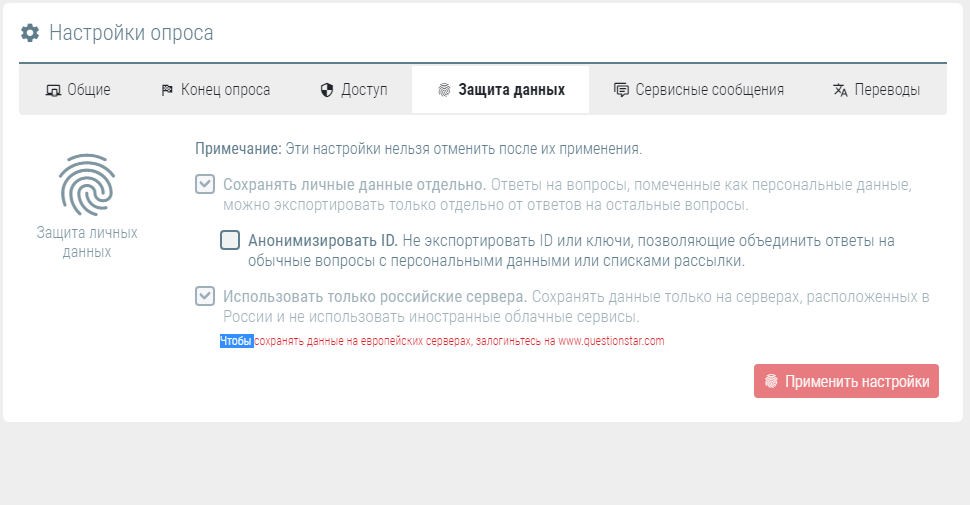The height and width of the screenshot is (505, 970).
Task: Click the message icon on Сервисные сообщения tab
Action: pos(621,90)
